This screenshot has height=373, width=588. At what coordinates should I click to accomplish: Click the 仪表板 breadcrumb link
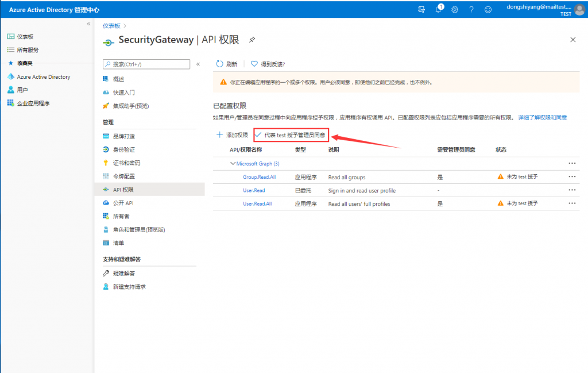pyautogui.click(x=111, y=26)
